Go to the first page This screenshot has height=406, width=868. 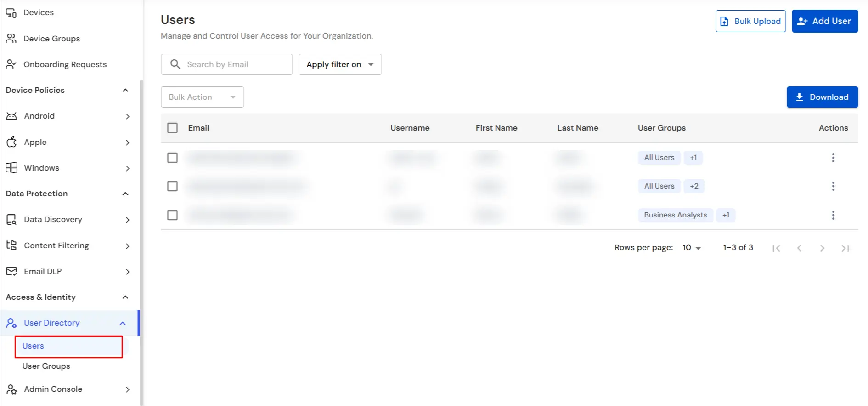coord(776,248)
